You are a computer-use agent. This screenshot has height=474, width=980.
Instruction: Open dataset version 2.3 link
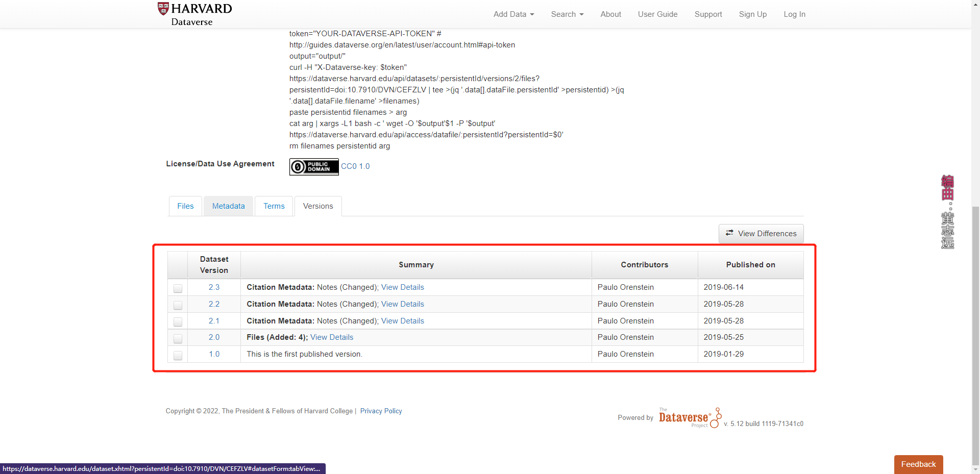tap(214, 287)
